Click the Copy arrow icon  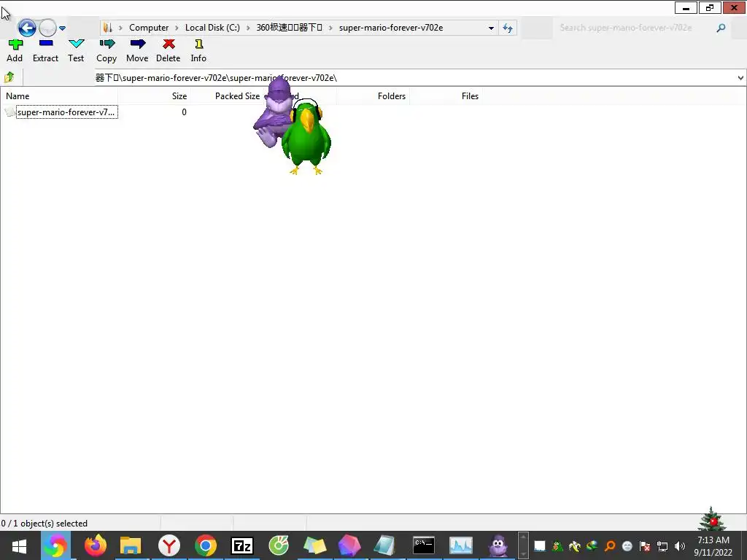click(107, 44)
